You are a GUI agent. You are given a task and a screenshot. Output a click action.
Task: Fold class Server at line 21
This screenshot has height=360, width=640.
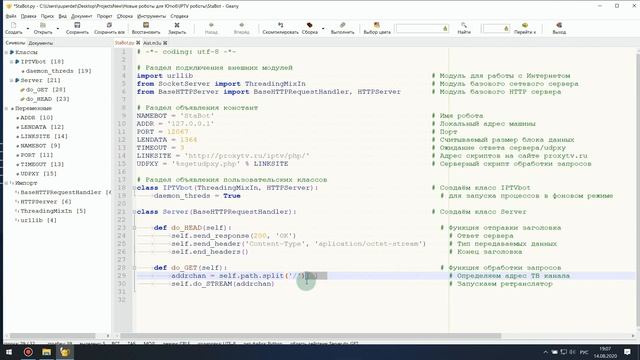coord(134,212)
